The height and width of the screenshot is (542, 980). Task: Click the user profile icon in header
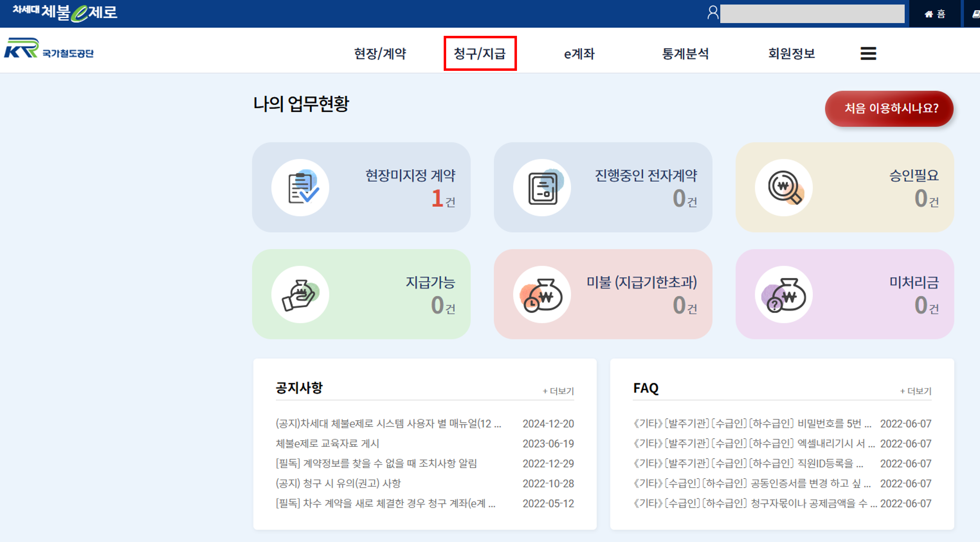coord(713,13)
